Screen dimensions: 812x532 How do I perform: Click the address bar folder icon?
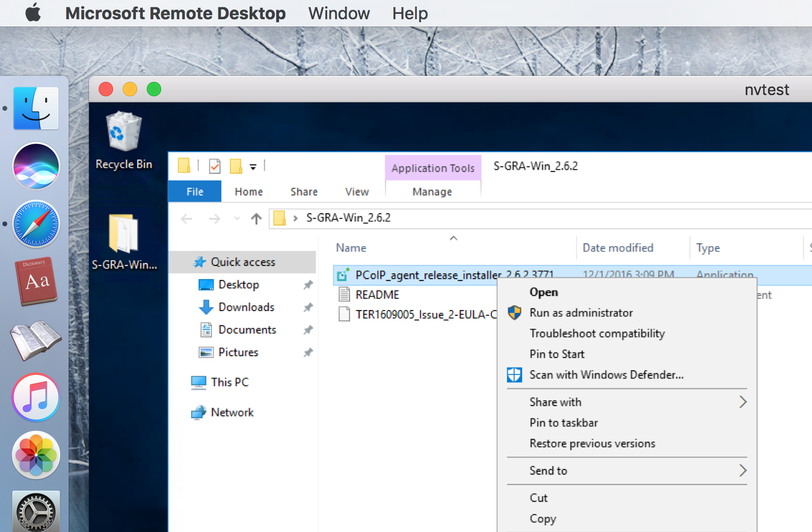(x=279, y=218)
